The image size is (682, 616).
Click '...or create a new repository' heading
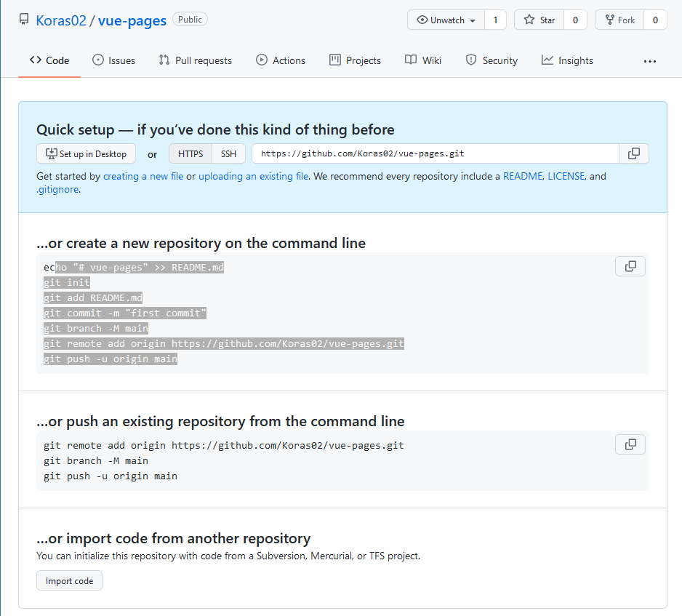(x=201, y=243)
